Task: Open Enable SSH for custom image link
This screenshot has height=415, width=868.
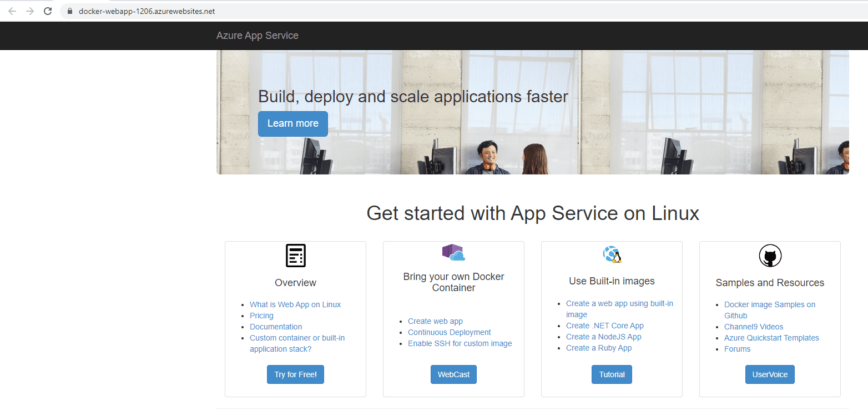Action: [x=460, y=343]
